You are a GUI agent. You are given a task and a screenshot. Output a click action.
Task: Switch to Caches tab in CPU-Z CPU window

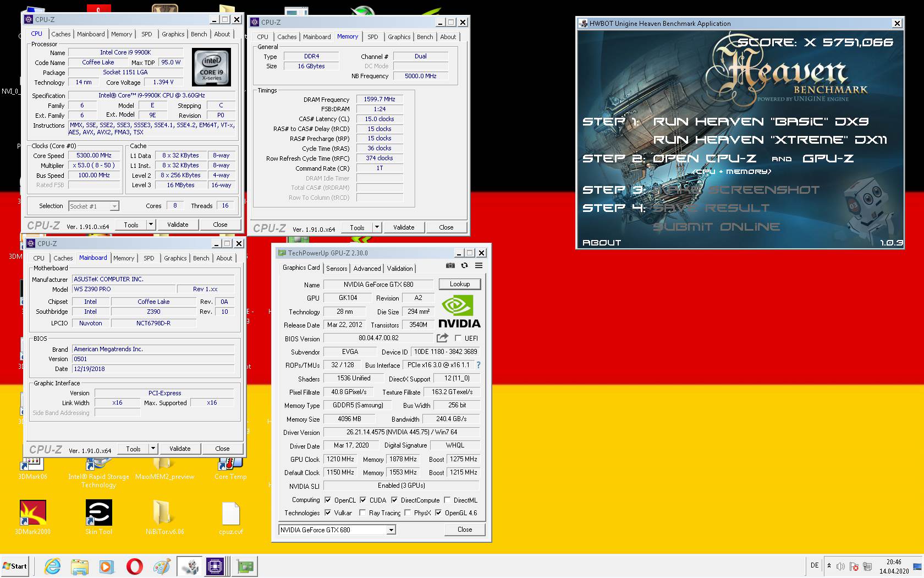coord(61,34)
